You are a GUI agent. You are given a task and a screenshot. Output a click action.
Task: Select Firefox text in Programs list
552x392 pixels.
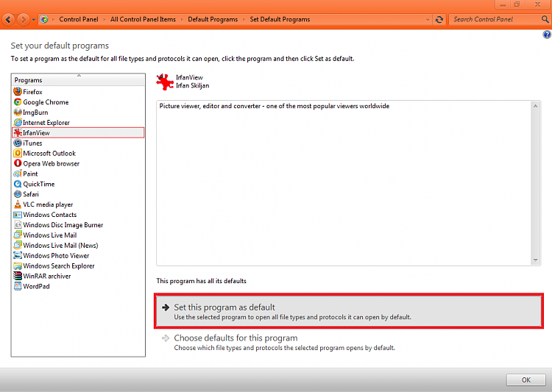32,92
